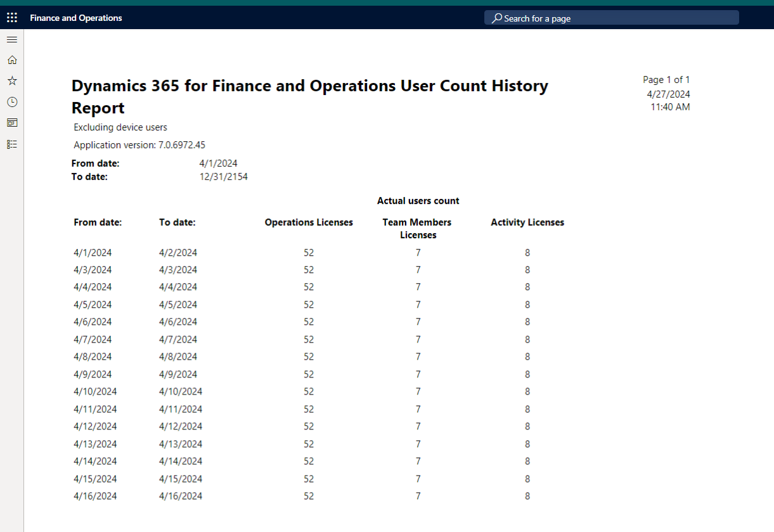Click Activity Licenses 8 in 4/12/2024 row

pyautogui.click(x=527, y=426)
